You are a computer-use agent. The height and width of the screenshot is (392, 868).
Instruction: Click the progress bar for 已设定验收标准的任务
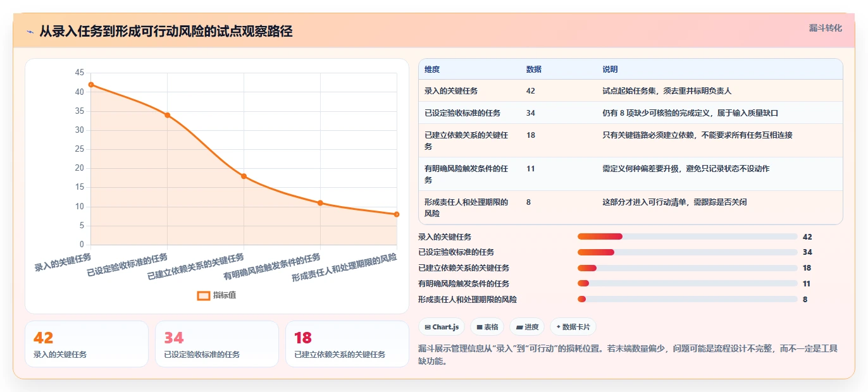click(x=687, y=252)
